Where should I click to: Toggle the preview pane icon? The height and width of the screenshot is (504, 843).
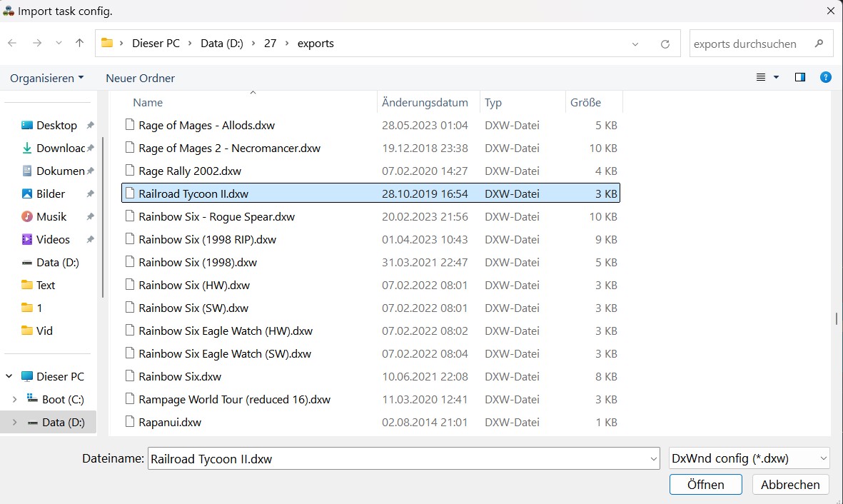coord(800,77)
